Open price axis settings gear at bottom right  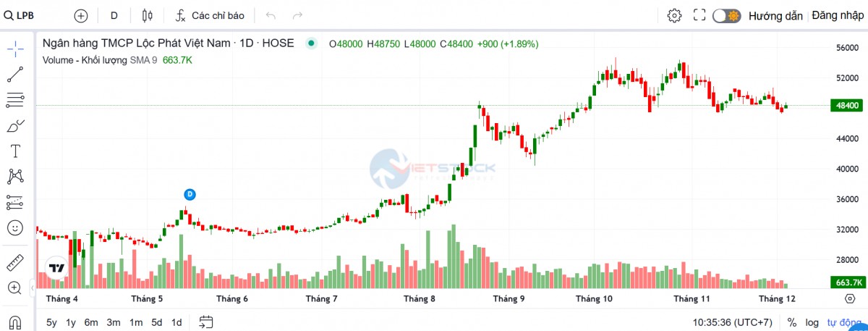tap(849, 298)
